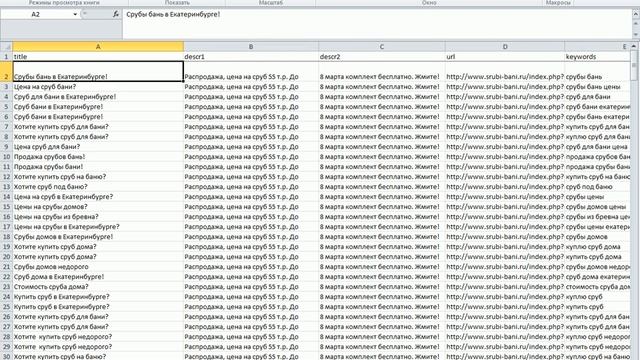The height and width of the screenshot is (360, 640).
Task: Click the formula bar text field
Action: [x=376, y=24]
